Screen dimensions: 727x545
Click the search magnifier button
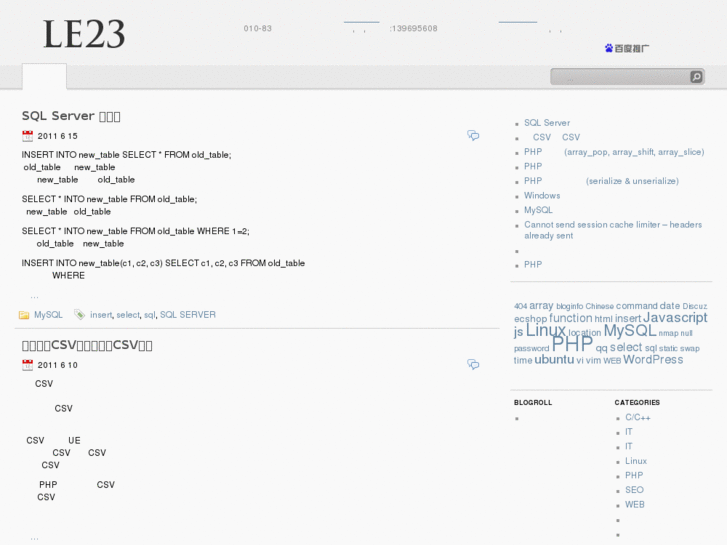coord(696,77)
